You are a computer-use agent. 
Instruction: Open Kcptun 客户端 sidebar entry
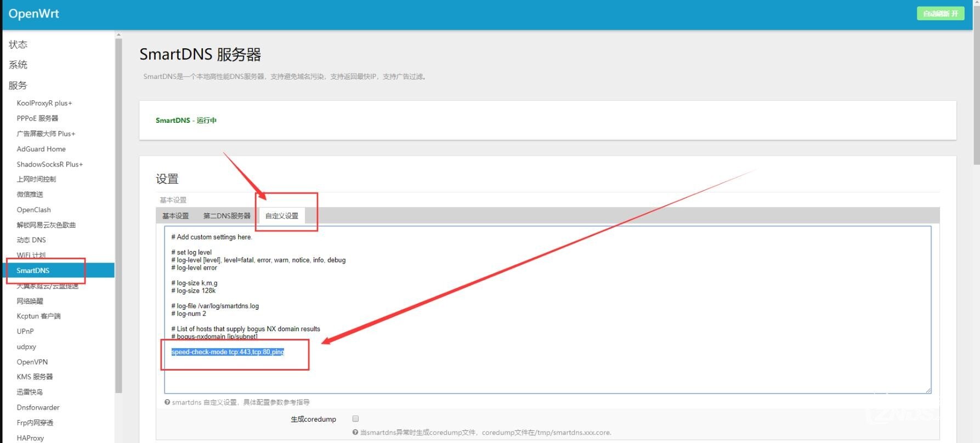(x=38, y=316)
